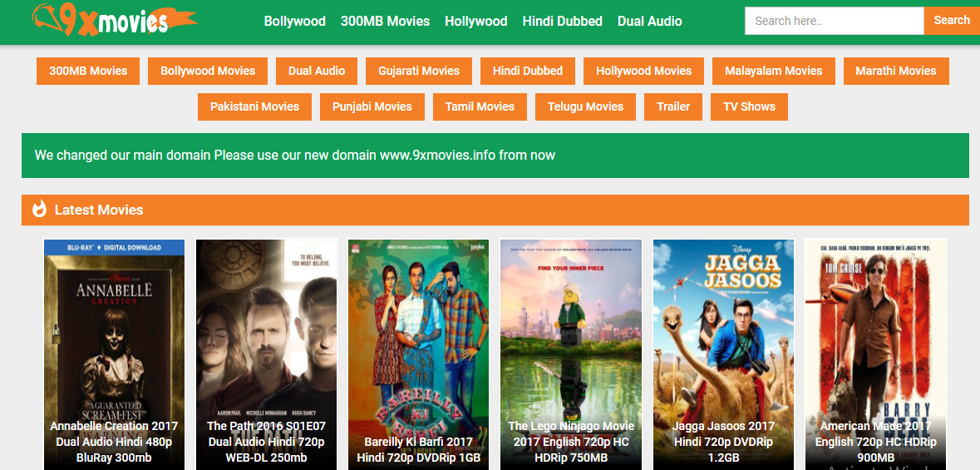Open Dual Audio in top navigation
The image size is (980, 470).
tap(650, 22)
